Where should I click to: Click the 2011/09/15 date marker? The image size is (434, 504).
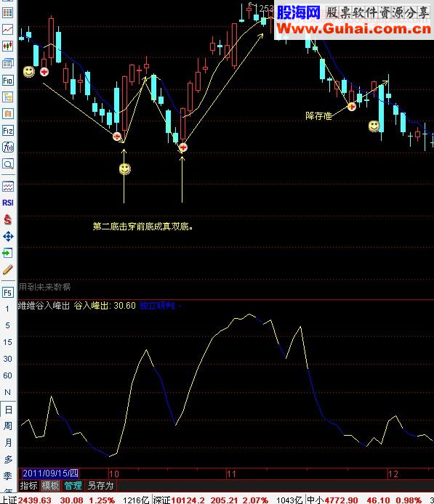[x=50, y=473]
